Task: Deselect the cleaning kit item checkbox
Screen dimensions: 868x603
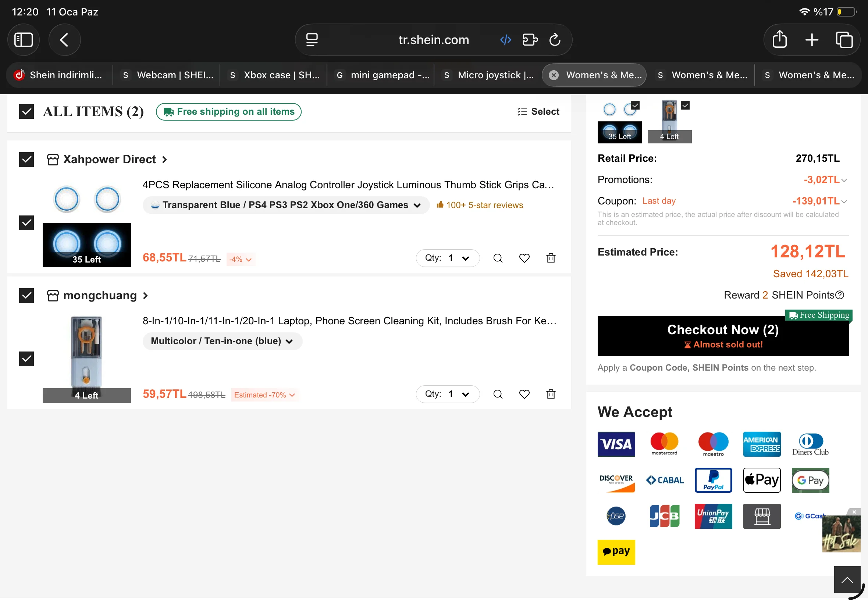Action: click(26, 358)
